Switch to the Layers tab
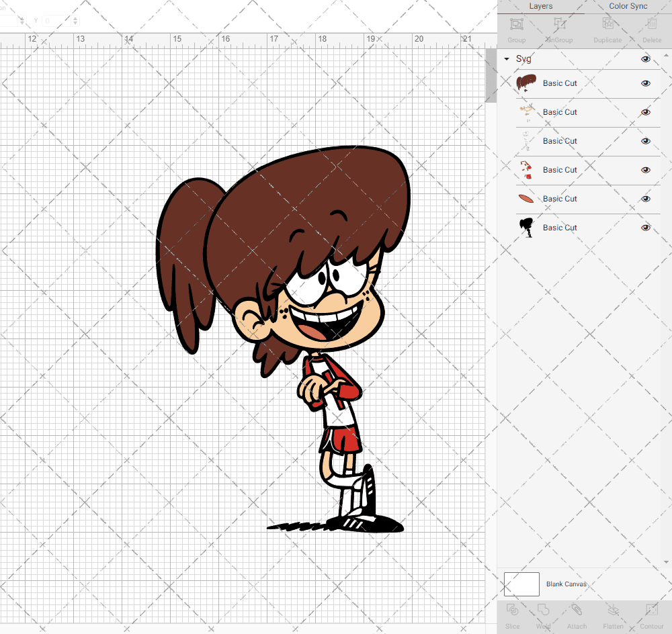Image resolution: width=672 pixels, height=634 pixels. point(540,7)
